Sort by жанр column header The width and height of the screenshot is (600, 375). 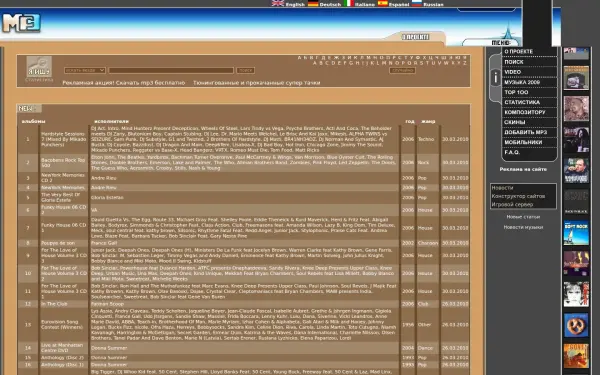428,122
